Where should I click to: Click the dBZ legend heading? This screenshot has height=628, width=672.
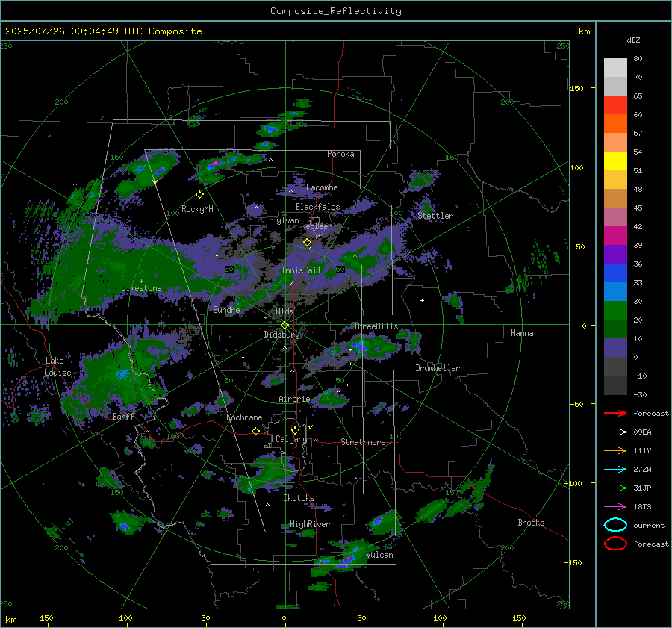pyautogui.click(x=633, y=40)
